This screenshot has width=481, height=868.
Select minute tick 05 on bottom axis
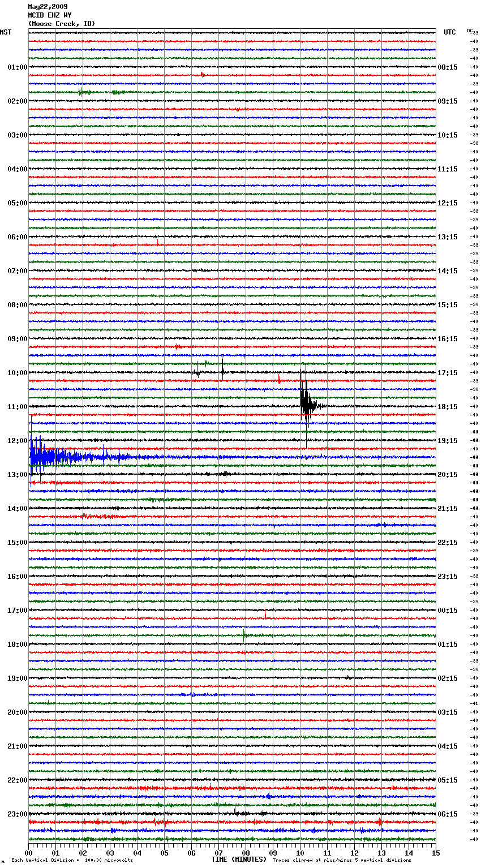[164, 853]
